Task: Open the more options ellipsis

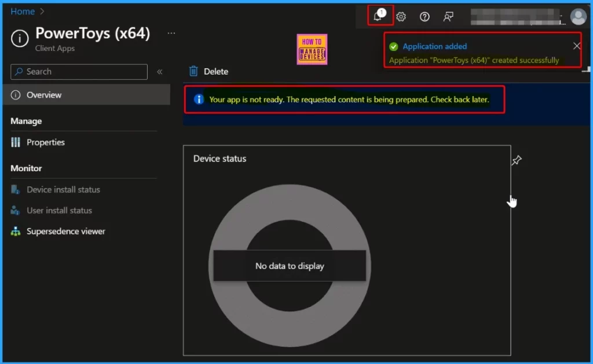Action: coord(171,33)
